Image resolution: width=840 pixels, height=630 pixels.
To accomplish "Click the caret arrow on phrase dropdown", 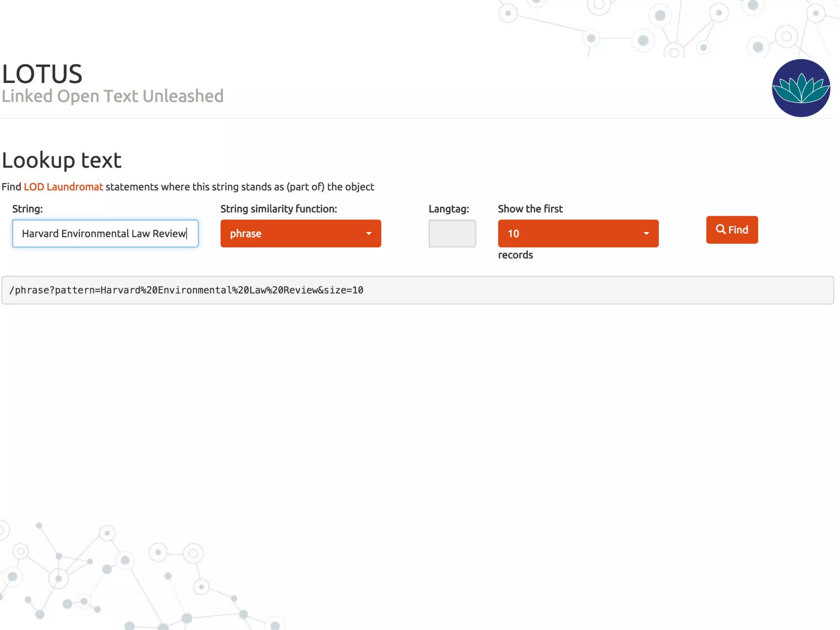I will click(x=369, y=233).
